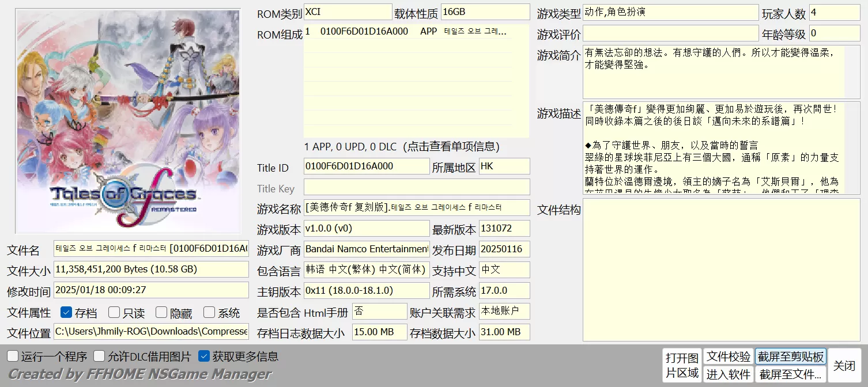The width and height of the screenshot is (868, 387).
Task: Toggle the 存档 file attribute checkbox
Action: 66,313
